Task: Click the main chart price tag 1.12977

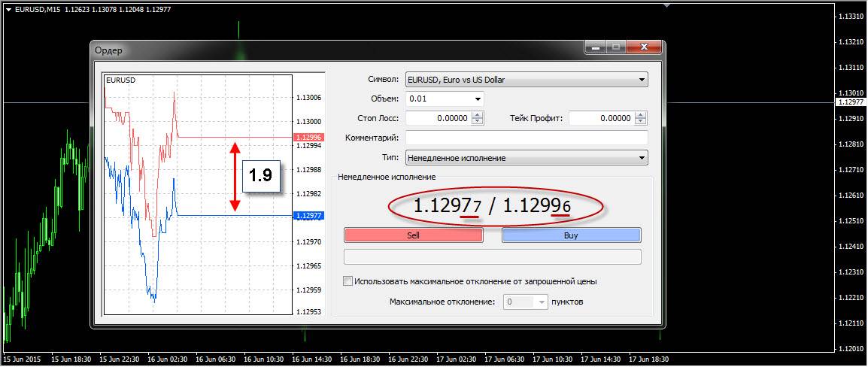Action: point(850,102)
